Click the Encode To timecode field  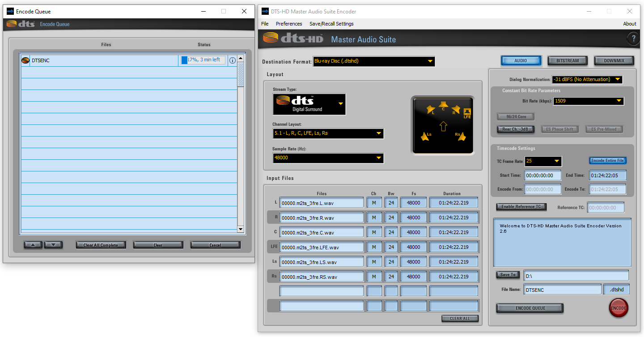pos(607,189)
